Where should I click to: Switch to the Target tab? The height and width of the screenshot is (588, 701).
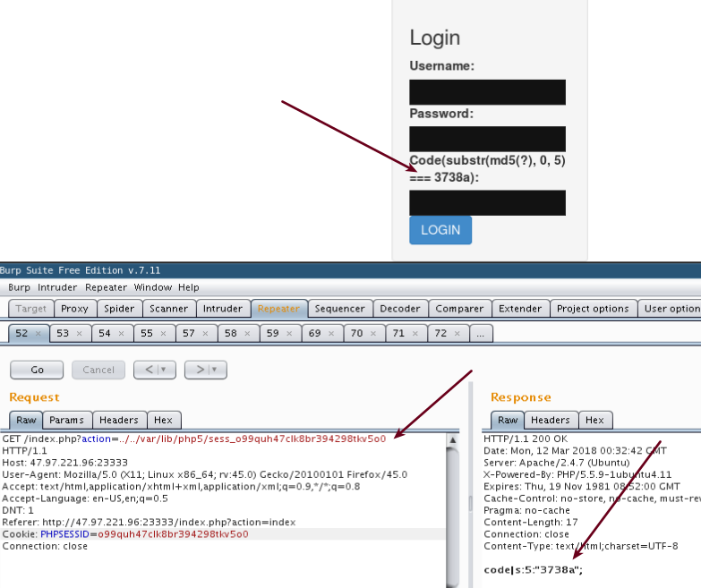tap(30, 309)
